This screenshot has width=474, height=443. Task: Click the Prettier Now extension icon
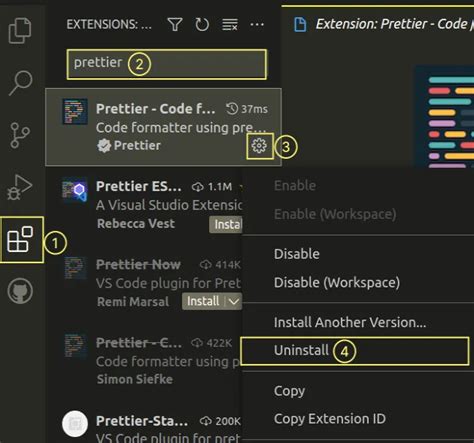75,268
